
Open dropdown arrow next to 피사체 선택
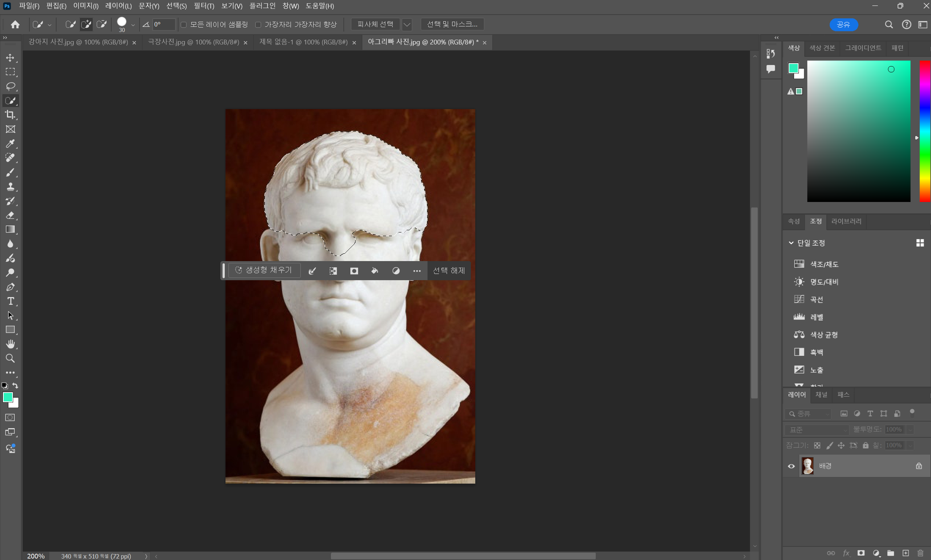coord(407,25)
